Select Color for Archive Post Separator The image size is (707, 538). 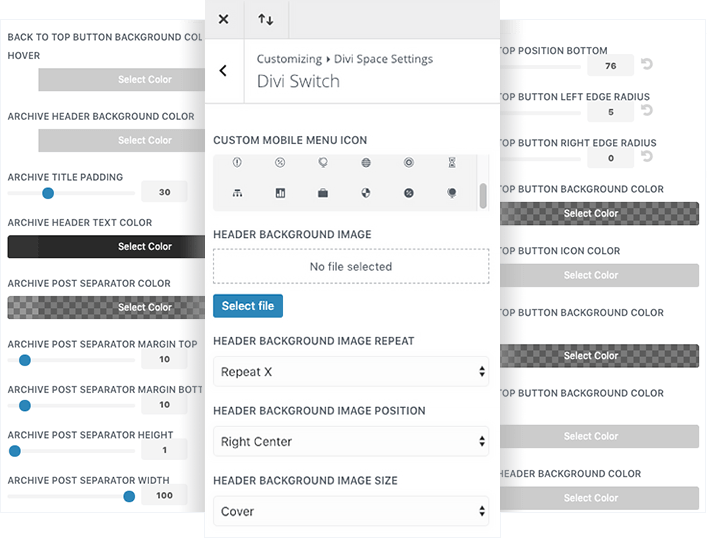point(106,307)
